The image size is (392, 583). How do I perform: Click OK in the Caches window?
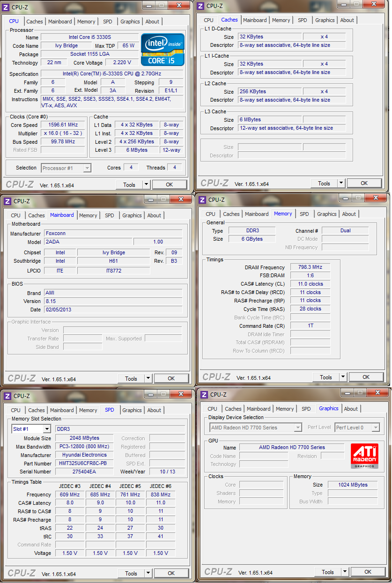(x=364, y=184)
